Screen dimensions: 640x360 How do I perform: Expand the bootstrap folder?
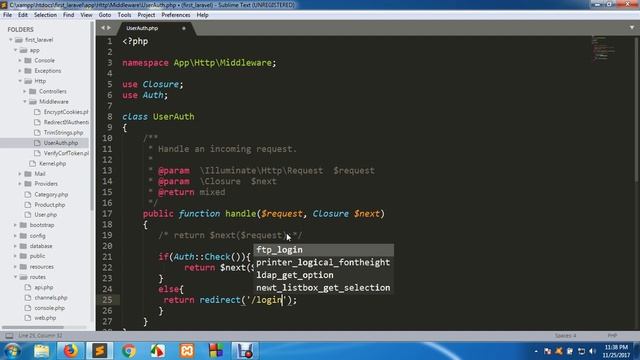(16, 225)
